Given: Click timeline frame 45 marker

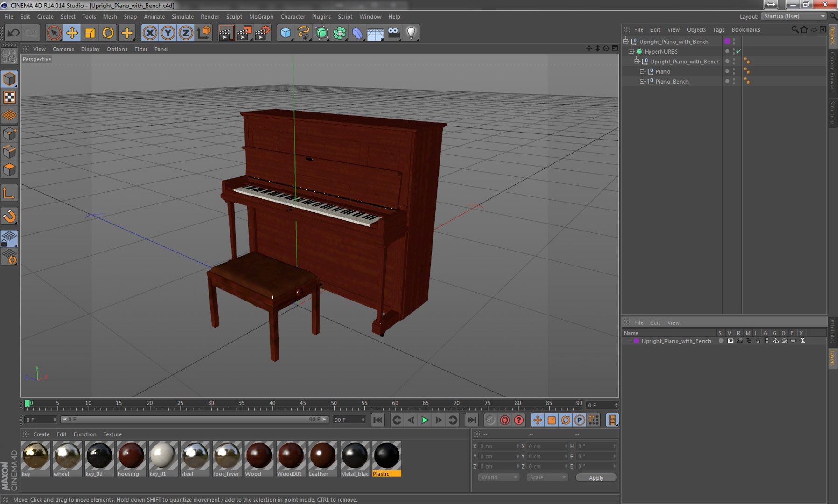Looking at the screenshot, I should pos(303,404).
